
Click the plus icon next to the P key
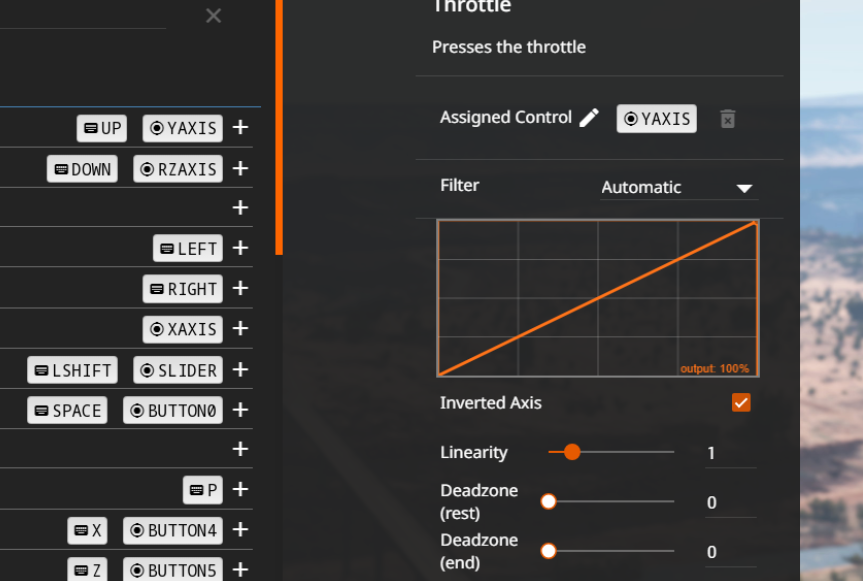point(240,489)
